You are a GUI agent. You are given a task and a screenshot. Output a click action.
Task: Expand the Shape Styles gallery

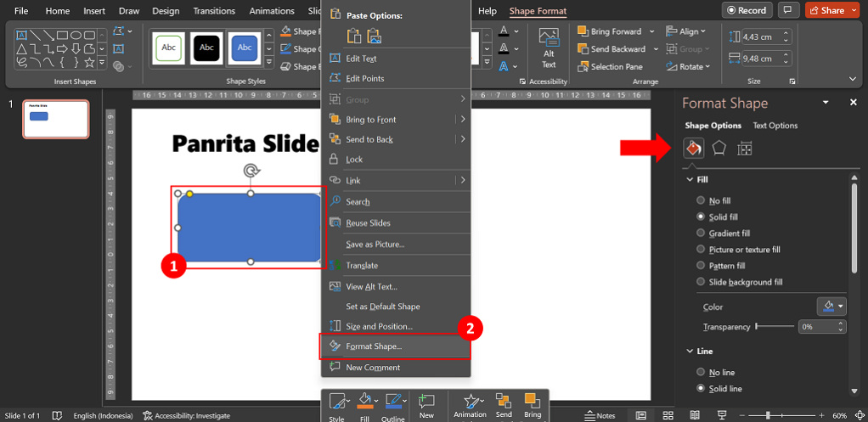(x=269, y=64)
